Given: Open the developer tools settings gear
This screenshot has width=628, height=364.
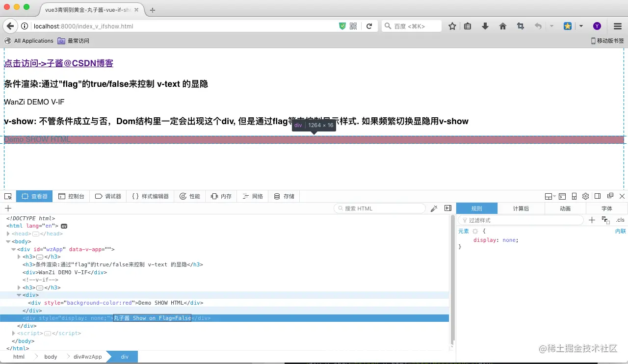Looking at the screenshot, I should pos(585,196).
